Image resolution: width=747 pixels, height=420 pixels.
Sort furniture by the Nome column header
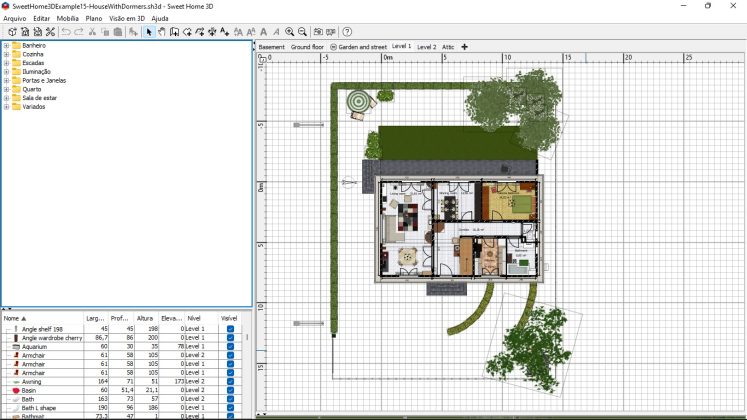pos(42,318)
